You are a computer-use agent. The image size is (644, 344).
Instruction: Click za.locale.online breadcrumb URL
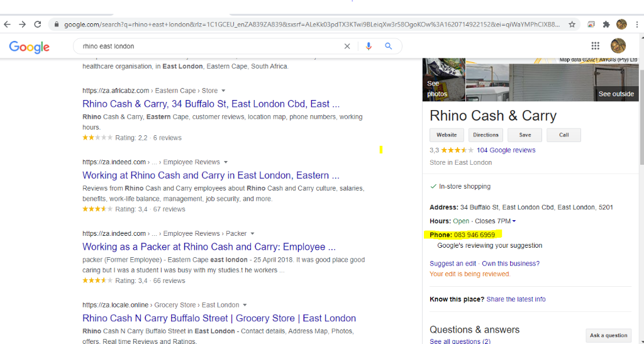click(160, 305)
